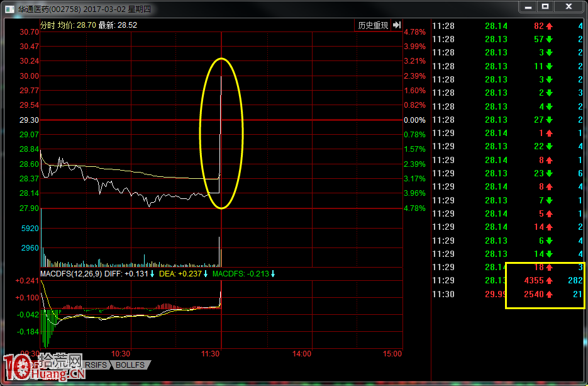Select the 11:29 tick with volume 22
Image resolution: width=588 pixels, height=386 pixels.
(508, 146)
